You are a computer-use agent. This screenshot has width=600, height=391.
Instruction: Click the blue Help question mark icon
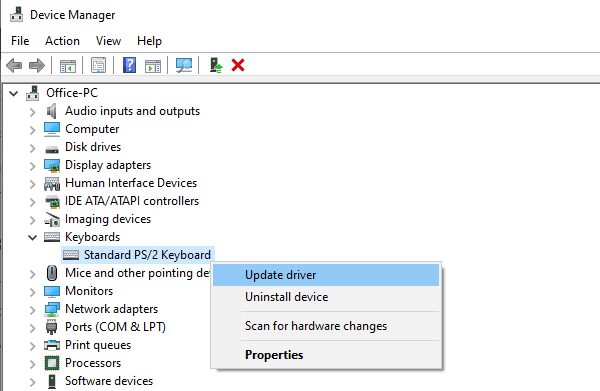click(x=129, y=65)
